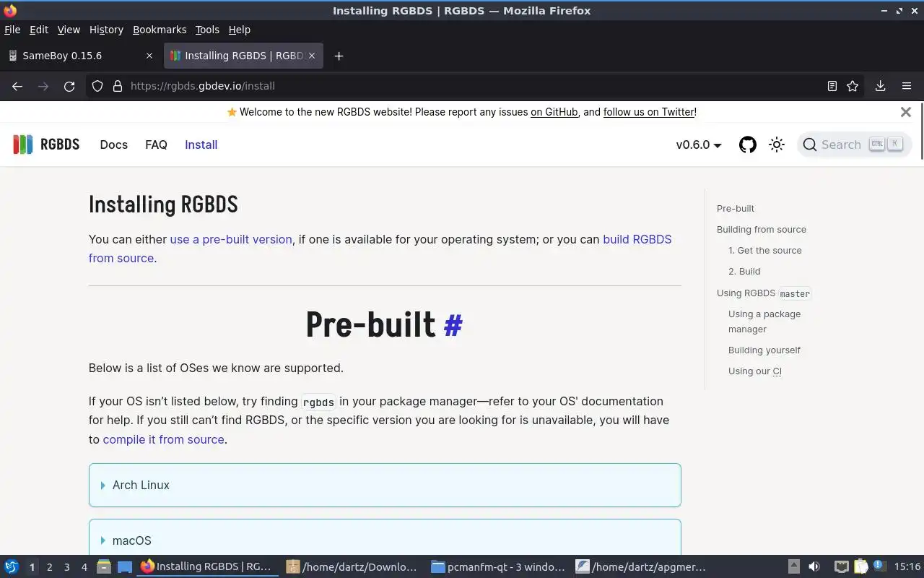Image resolution: width=924 pixels, height=578 pixels.
Task: Jump to '1. Get the source' in sidebar
Action: [x=765, y=250]
